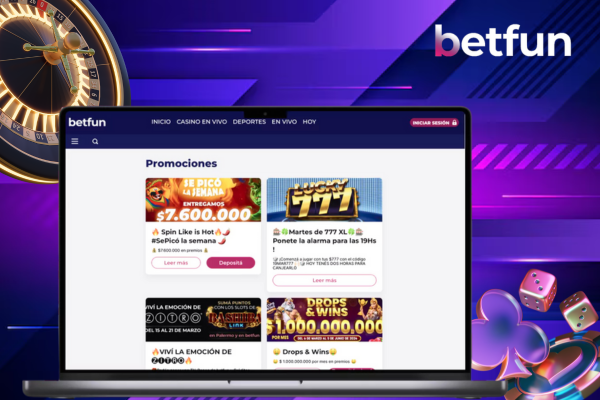Image resolution: width=600 pixels, height=400 pixels.
Task: Open the $7.600.000 Se Picó la Semana banner
Action: (203, 200)
